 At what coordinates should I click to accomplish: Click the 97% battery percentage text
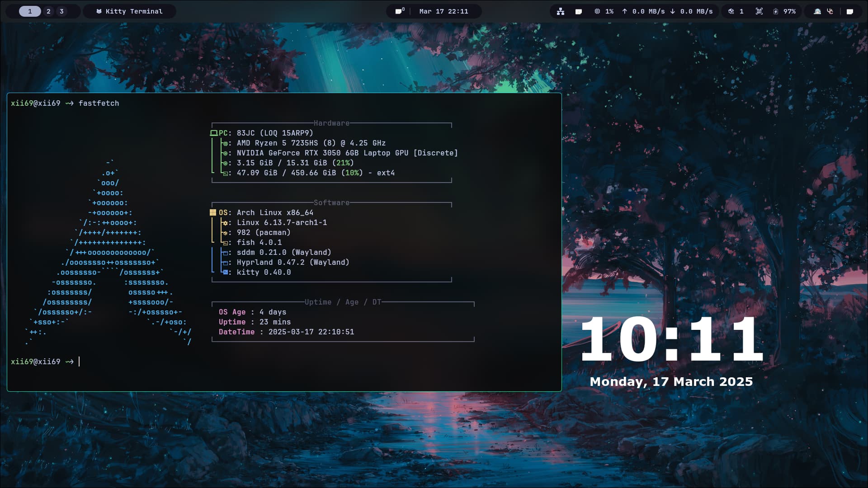[x=789, y=11]
